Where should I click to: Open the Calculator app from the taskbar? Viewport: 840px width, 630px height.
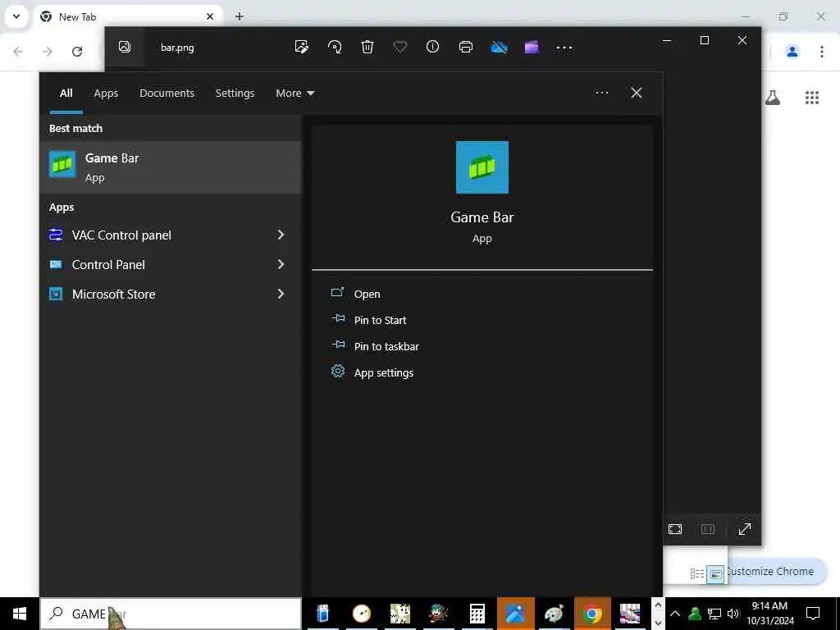click(477, 614)
